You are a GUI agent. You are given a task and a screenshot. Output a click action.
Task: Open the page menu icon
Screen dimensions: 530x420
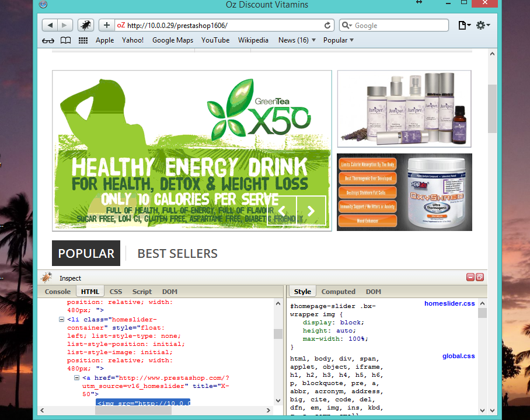click(x=465, y=25)
